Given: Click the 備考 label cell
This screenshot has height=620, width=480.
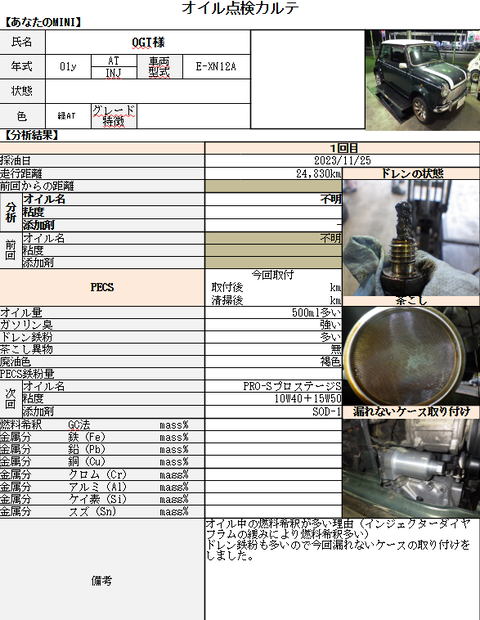Looking at the screenshot, I should (x=102, y=569).
